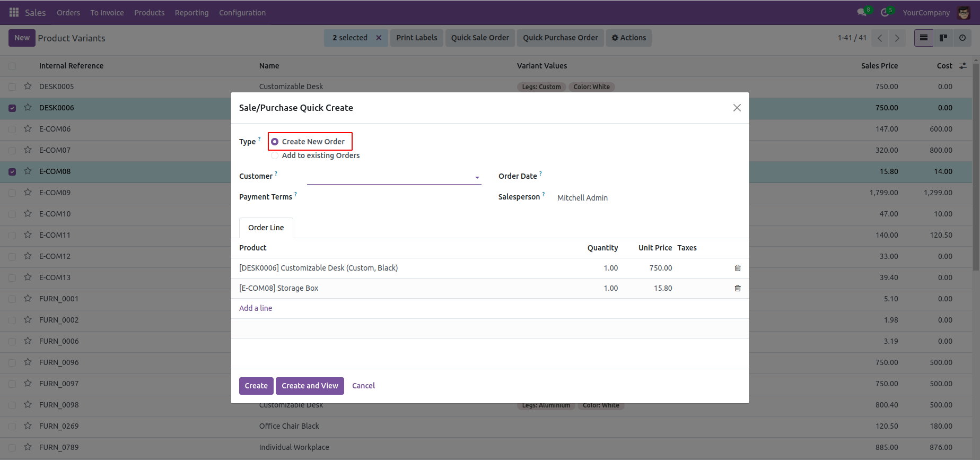Image resolution: width=980 pixels, height=460 pixels.
Task: Click trash icon for Storage Box line
Action: click(x=737, y=288)
